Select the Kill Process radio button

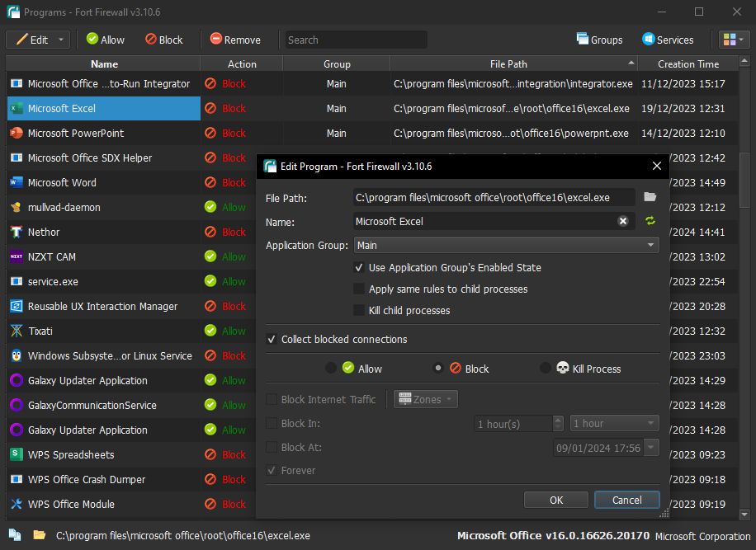pyautogui.click(x=545, y=369)
